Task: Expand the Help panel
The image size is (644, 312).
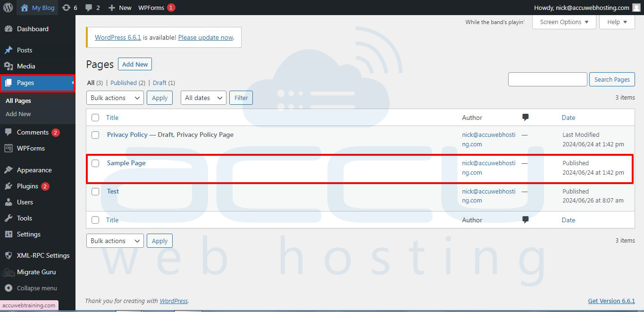Action: point(617,22)
